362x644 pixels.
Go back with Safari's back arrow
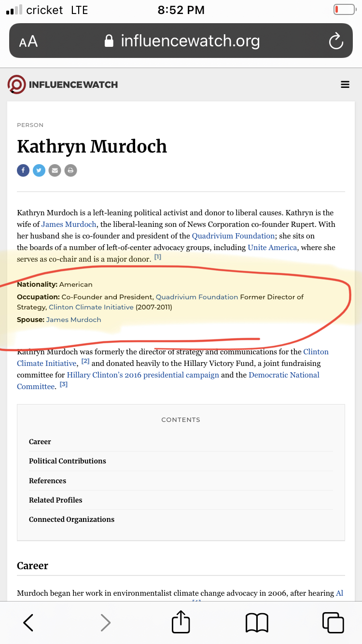(x=28, y=622)
